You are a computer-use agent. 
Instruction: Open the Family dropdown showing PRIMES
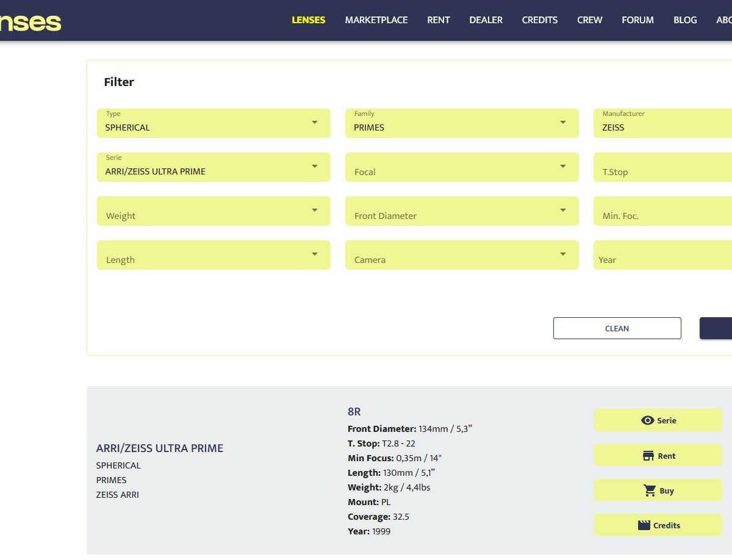click(462, 123)
